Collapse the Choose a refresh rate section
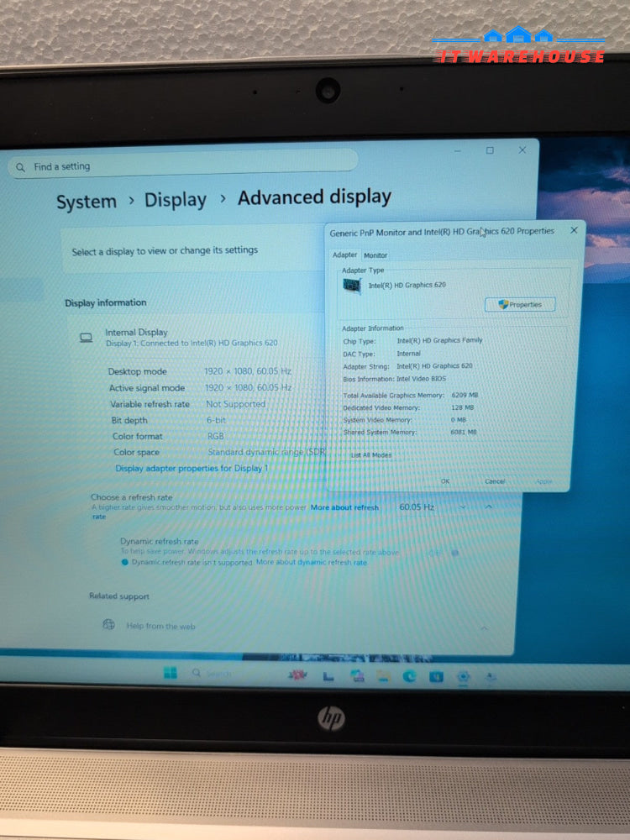The width and height of the screenshot is (630, 840). 489,507
